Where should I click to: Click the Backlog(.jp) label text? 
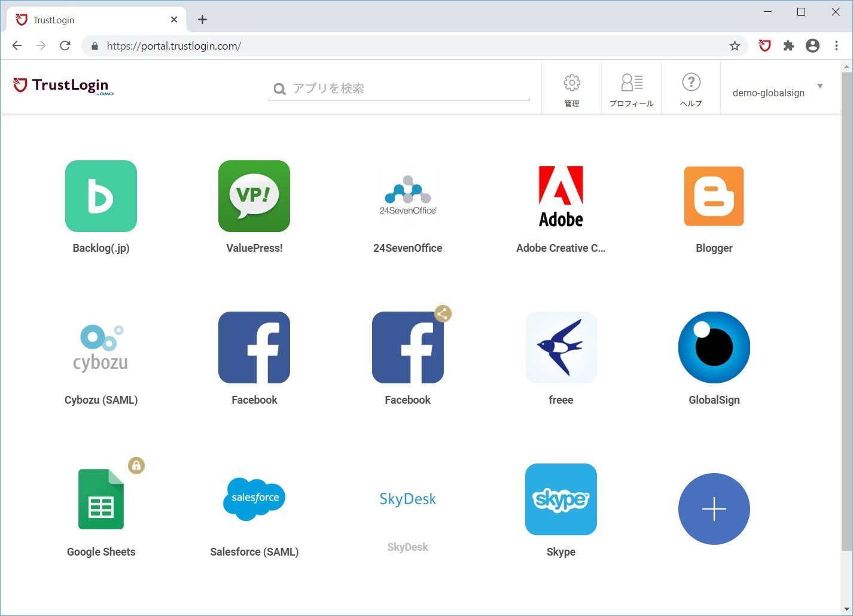pos(101,248)
